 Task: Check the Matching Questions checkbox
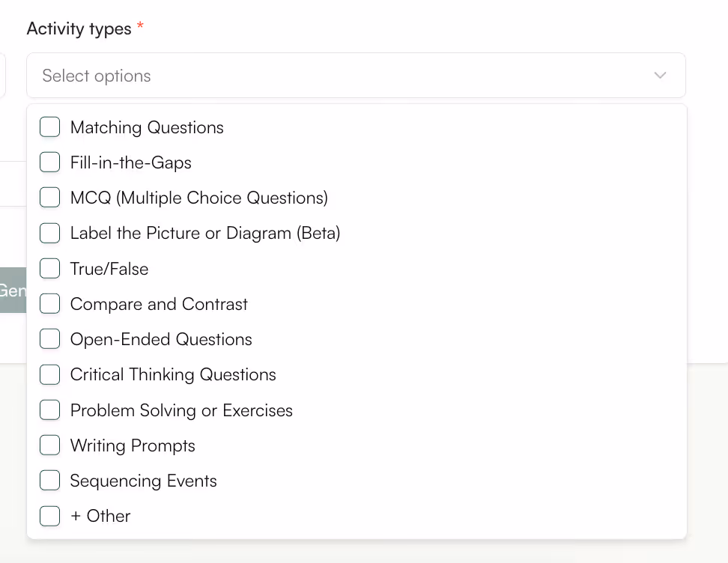coord(49,127)
